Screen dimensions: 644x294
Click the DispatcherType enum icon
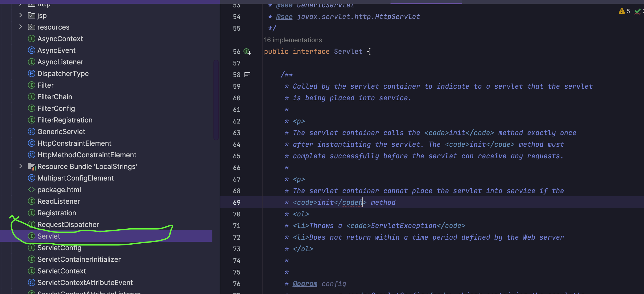pyautogui.click(x=31, y=74)
